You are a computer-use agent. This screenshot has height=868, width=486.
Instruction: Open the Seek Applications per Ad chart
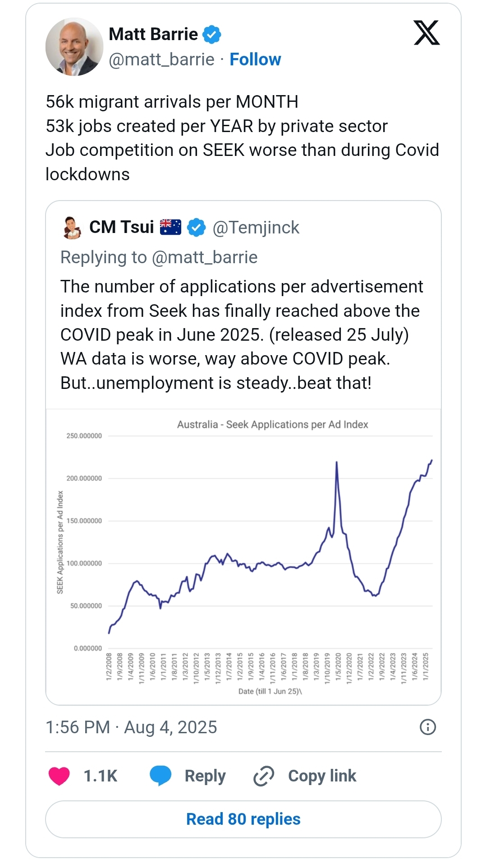tap(243, 557)
